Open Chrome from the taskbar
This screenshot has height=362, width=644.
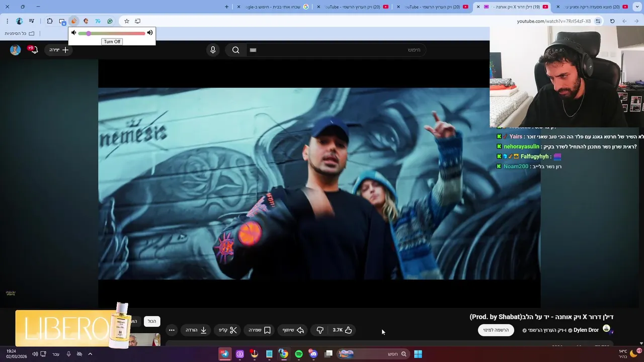[284, 354]
